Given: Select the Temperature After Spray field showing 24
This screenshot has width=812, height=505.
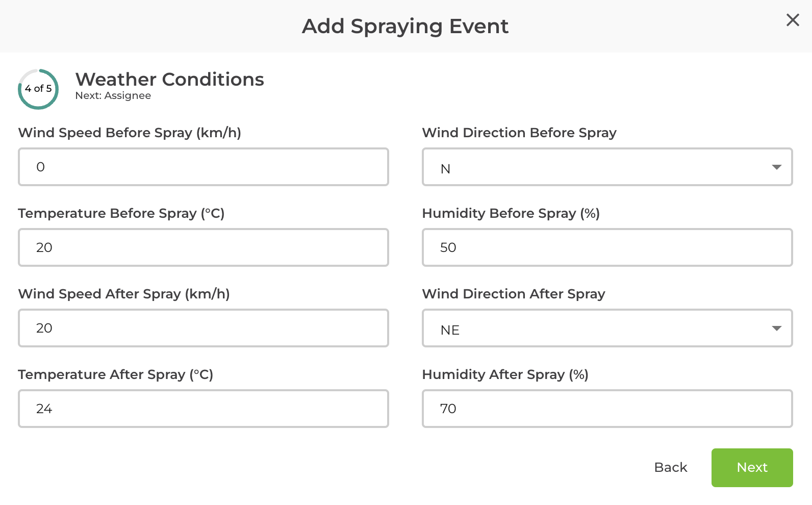Looking at the screenshot, I should [203, 409].
